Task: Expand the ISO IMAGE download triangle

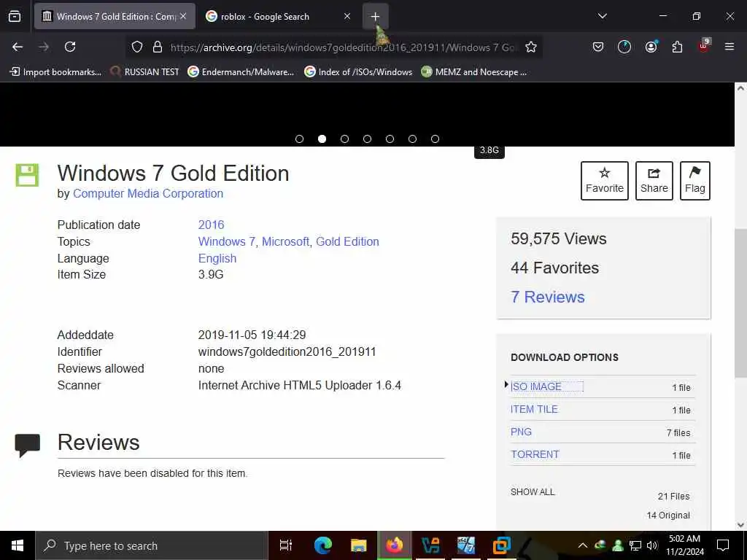Action: point(506,384)
